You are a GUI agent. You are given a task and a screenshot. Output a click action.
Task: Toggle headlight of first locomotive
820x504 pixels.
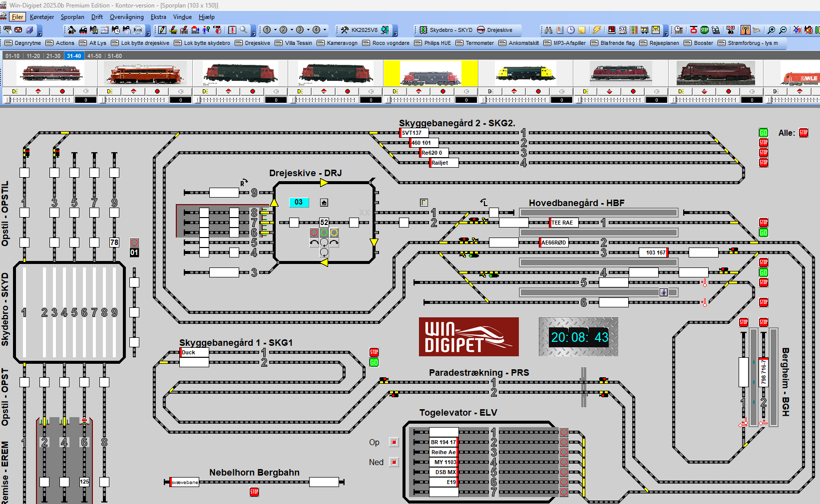click(15, 91)
